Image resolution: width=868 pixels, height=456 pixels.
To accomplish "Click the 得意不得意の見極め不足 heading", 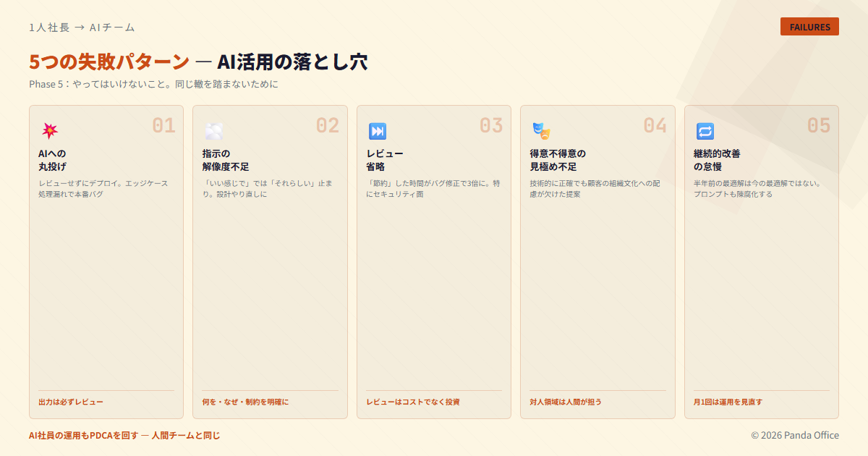I will (x=557, y=160).
